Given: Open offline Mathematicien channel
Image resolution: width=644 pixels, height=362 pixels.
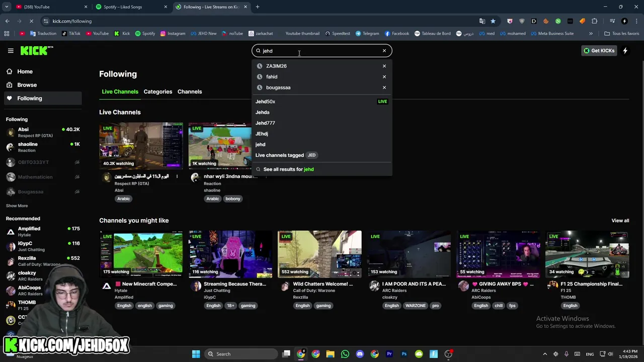Looking at the screenshot, I should [43, 177].
